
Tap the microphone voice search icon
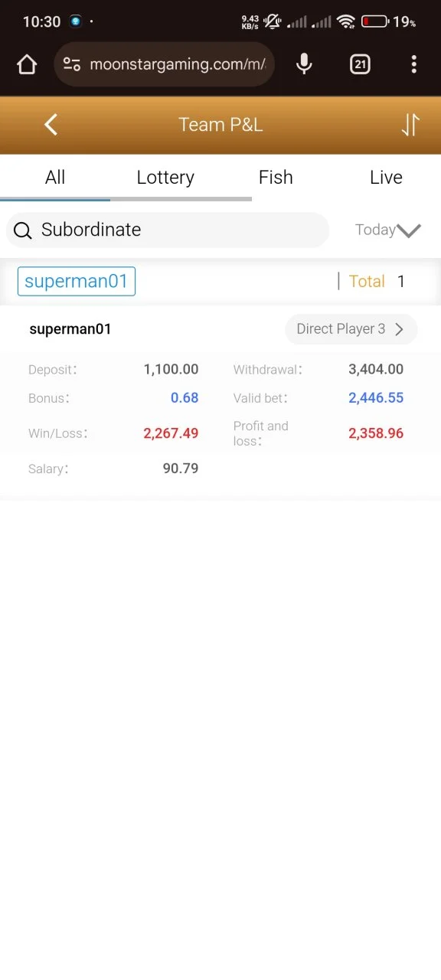coord(304,64)
